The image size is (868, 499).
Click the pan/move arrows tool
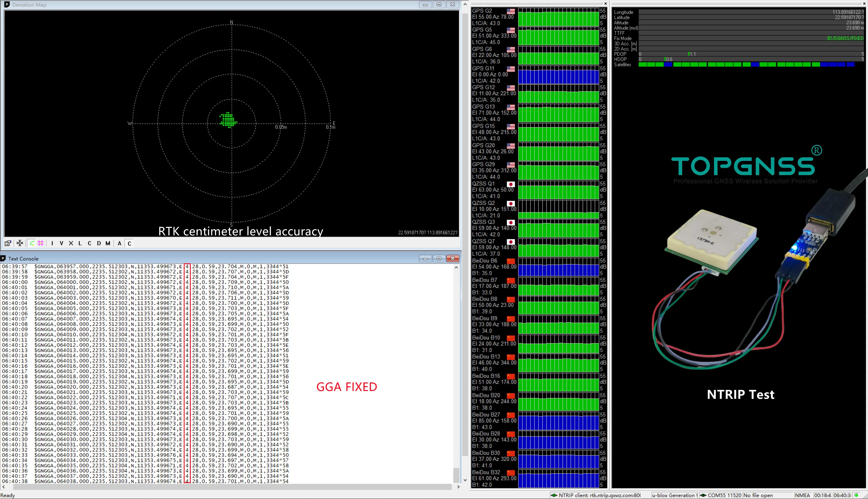20,243
